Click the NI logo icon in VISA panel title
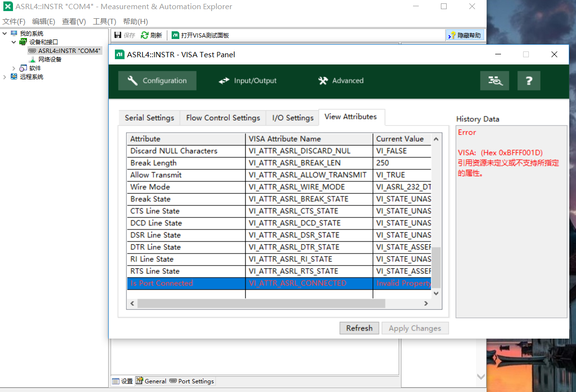 [x=120, y=54]
